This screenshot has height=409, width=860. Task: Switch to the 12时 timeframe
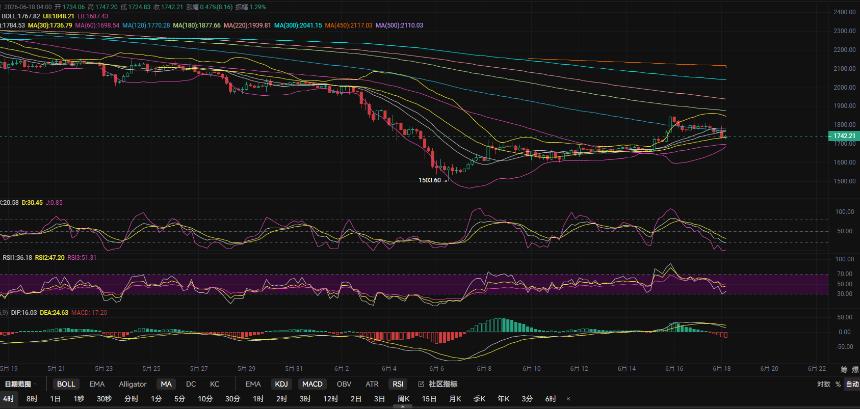(330, 399)
